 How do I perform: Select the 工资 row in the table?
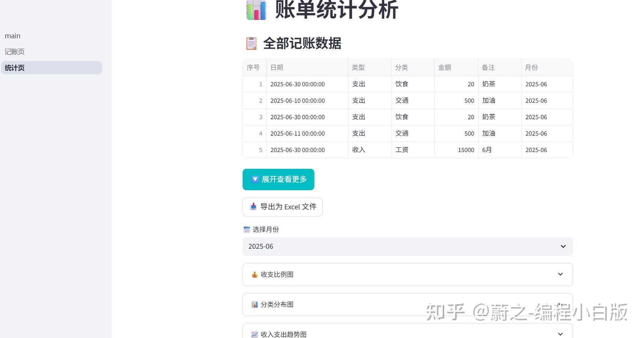click(407, 150)
